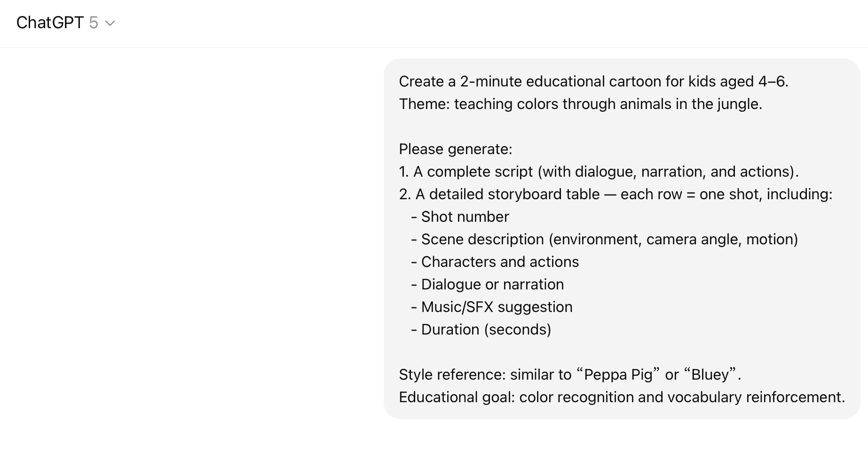Click the gray '5' version label
The height and width of the screenshot is (452, 868).
pos(94,23)
